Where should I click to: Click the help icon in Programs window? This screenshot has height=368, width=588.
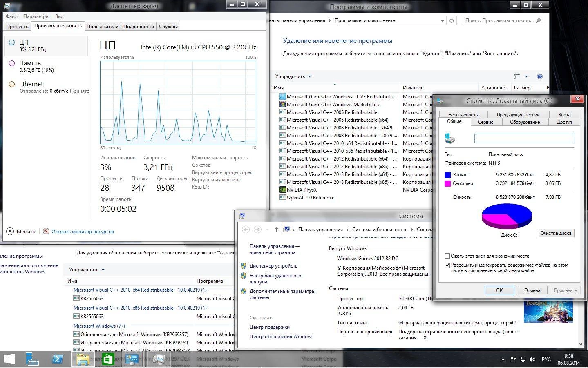coord(539,76)
